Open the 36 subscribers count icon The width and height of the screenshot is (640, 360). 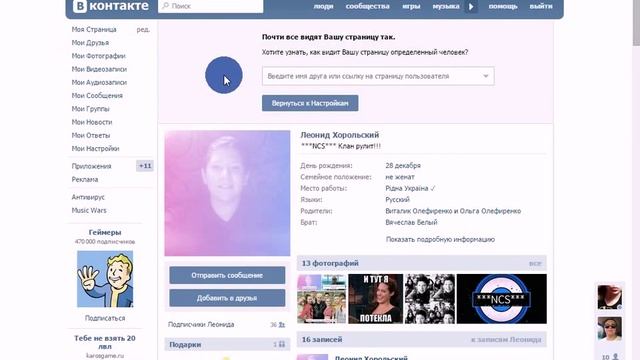(x=282, y=325)
